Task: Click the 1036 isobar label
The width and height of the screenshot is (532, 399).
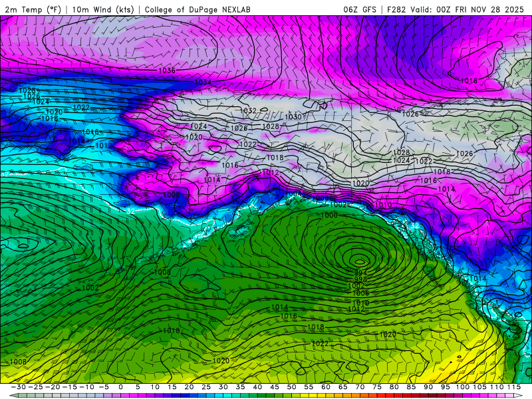Action: (x=167, y=70)
